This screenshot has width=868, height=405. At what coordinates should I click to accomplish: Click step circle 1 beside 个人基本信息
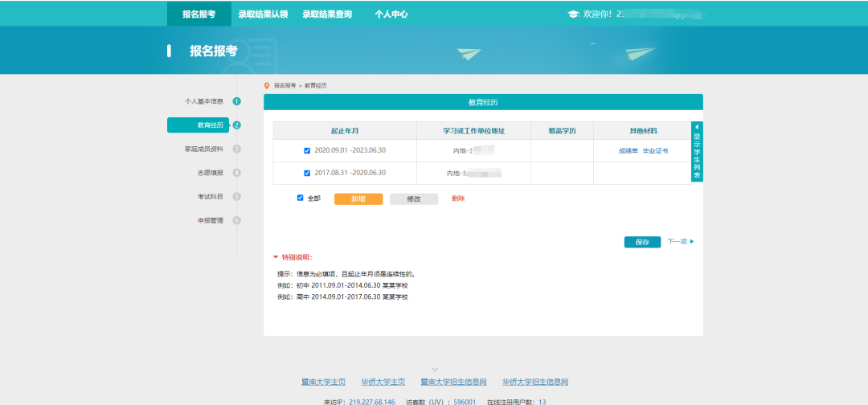237,101
